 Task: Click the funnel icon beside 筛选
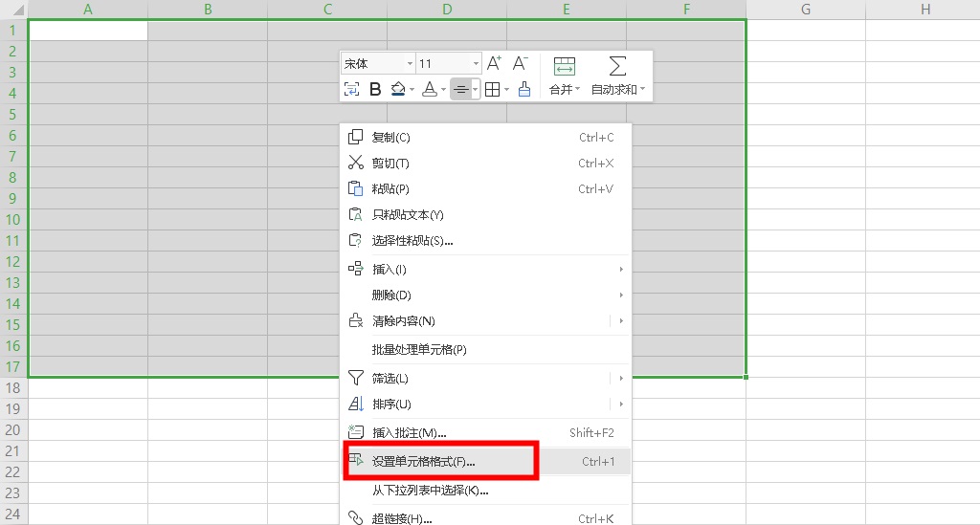356,378
